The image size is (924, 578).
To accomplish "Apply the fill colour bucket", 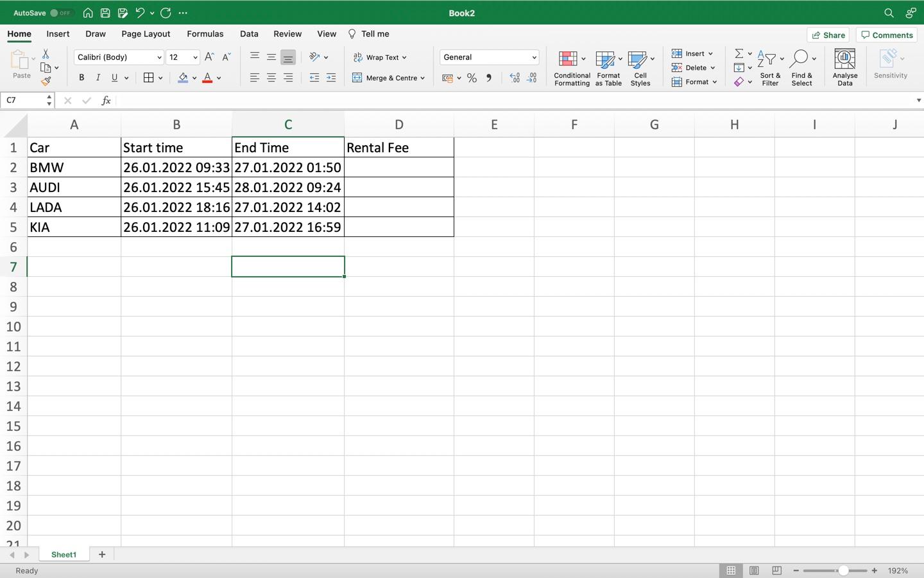I will point(183,78).
